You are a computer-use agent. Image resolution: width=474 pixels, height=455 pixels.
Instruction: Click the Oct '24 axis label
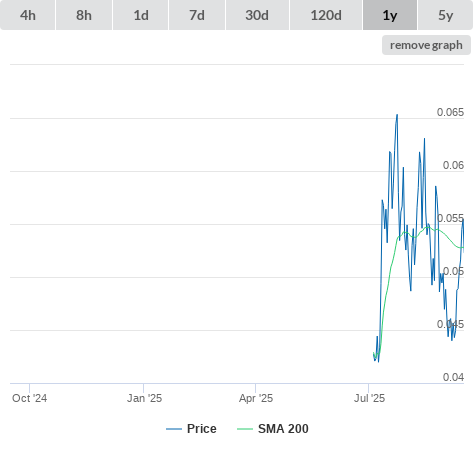[29, 398]
